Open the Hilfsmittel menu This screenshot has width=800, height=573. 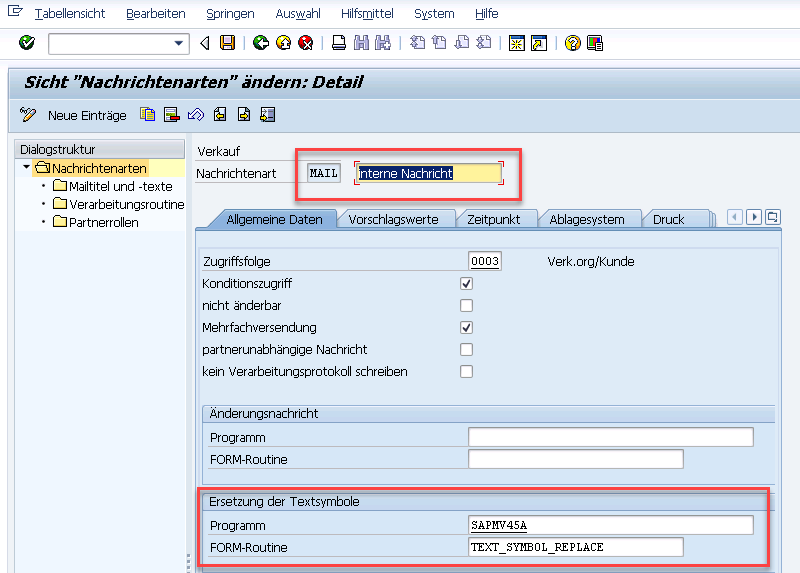click(x=367, y=13)
